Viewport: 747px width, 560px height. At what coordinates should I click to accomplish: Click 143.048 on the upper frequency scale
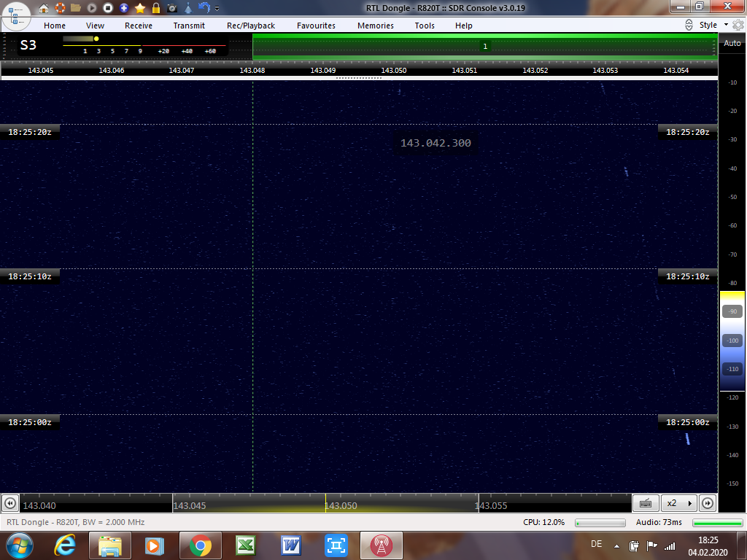[252, 71]
